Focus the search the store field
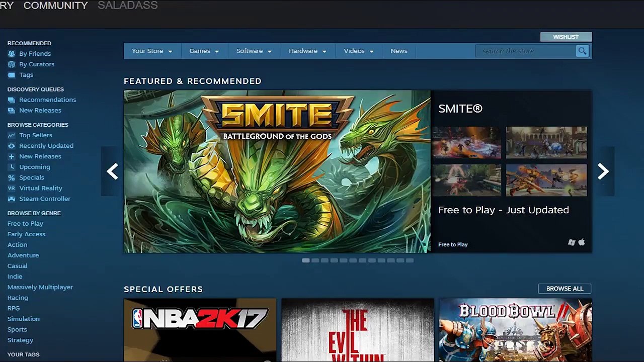The width and height of the screenshot is (644, 362). click(x=526, y=51)
